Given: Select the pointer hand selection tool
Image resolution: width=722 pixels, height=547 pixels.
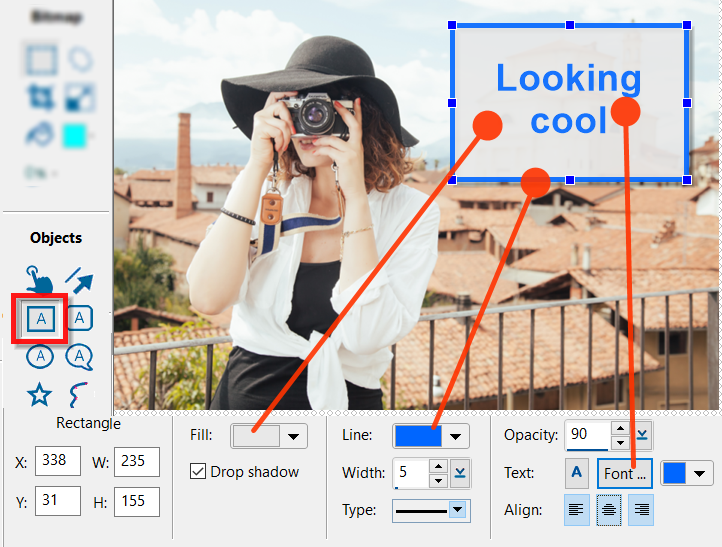Looking at the screenshot, I should [39, 279].
